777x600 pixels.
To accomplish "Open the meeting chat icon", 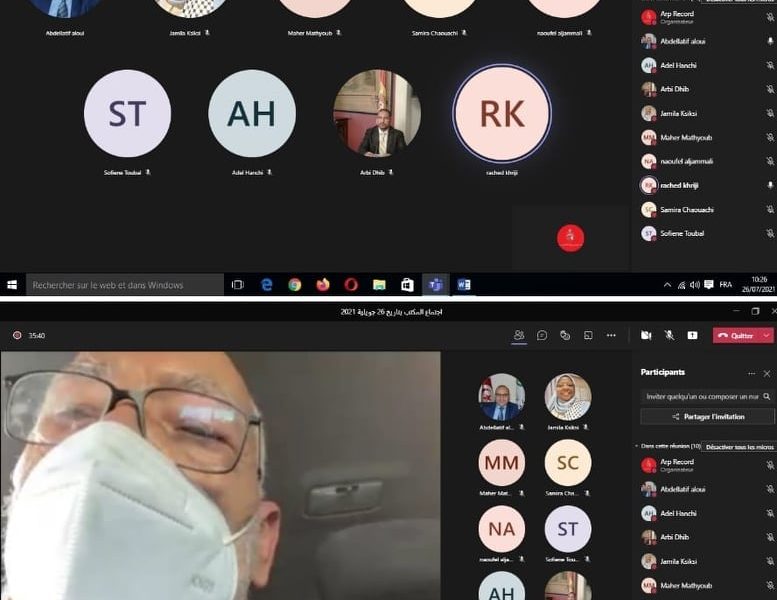I will [x=542, y=335].
